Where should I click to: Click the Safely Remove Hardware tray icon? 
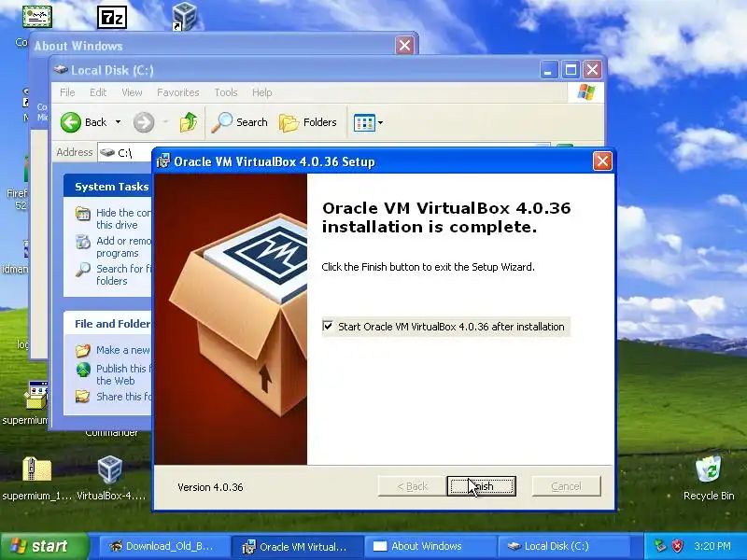(x=660, y=546)
